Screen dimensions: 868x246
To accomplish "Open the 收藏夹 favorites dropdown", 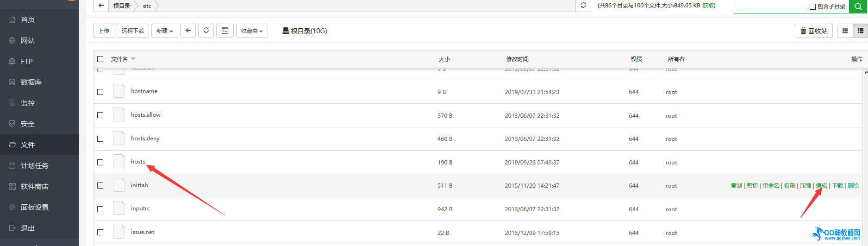I will 252,31.
